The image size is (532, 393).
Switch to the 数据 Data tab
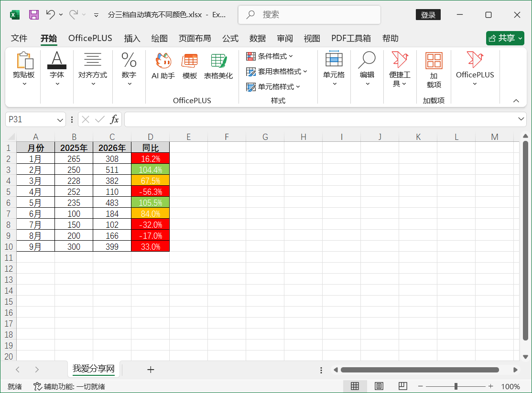258,38
